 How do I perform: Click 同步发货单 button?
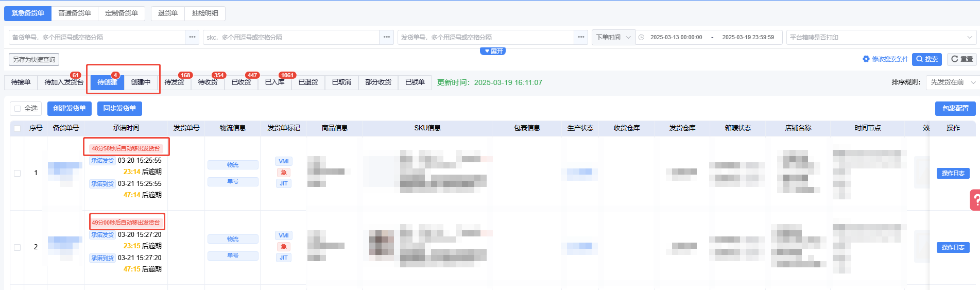(119, 109)
